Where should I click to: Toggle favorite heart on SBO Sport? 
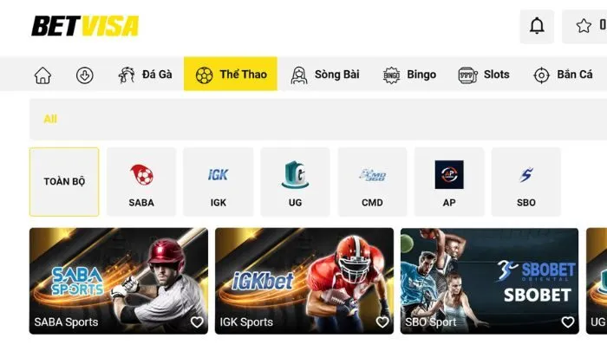point(568,322)
